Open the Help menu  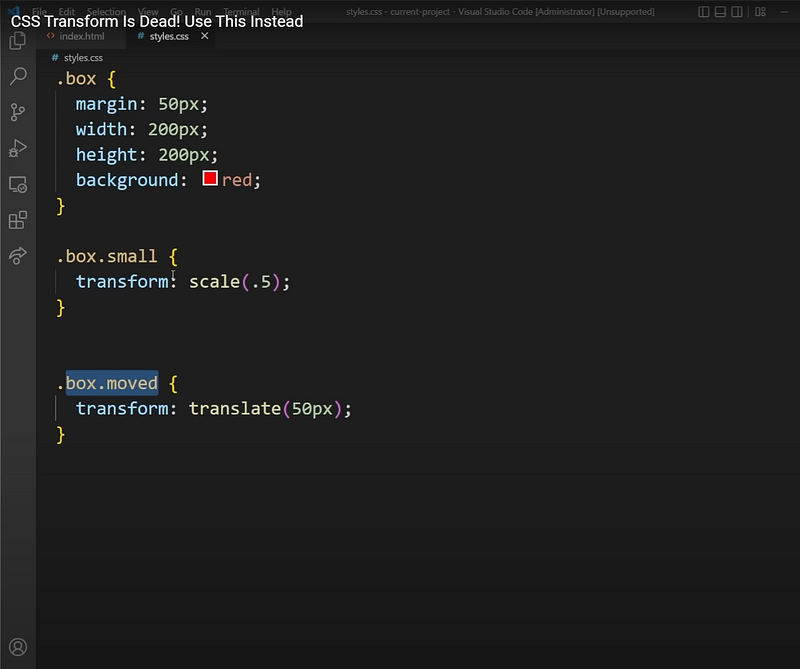(281, 12)
